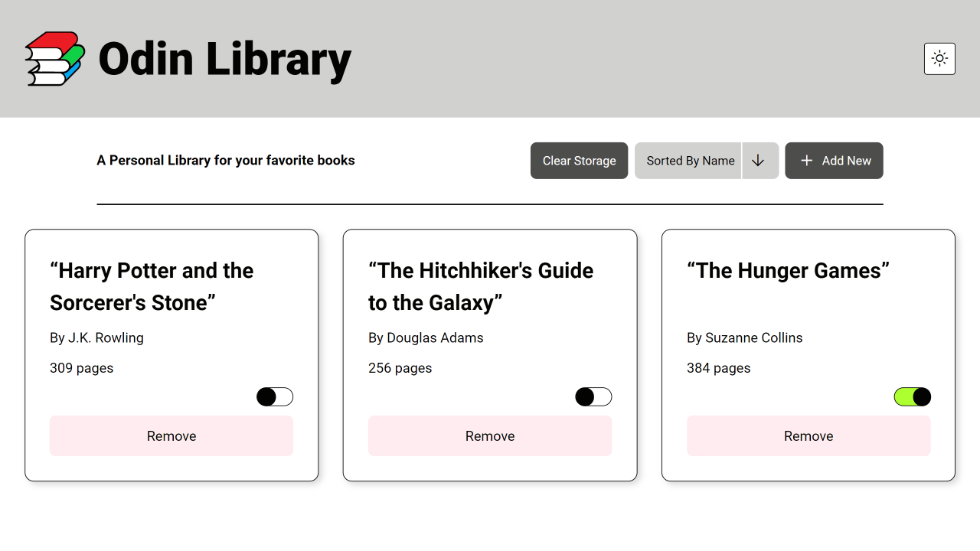Viewport: 980px width, 551px height.
Task: Click the author line By Douglas Adams
Action: coord(426,337)
